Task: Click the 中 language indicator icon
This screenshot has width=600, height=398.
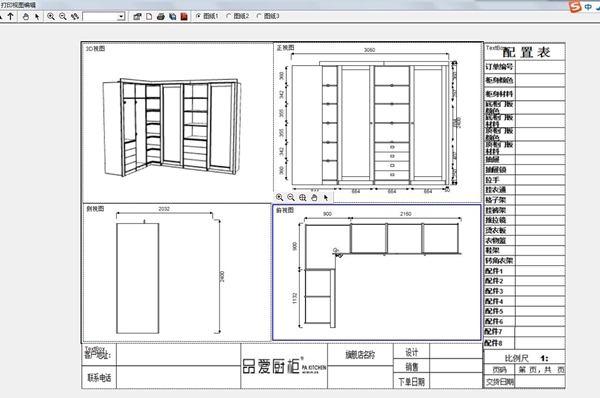Action: [x=588, y=7]
